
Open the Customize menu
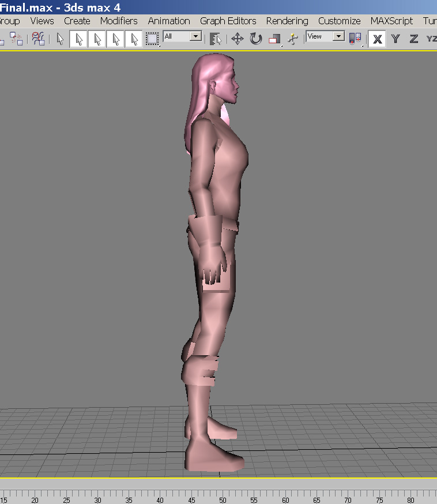339,21
